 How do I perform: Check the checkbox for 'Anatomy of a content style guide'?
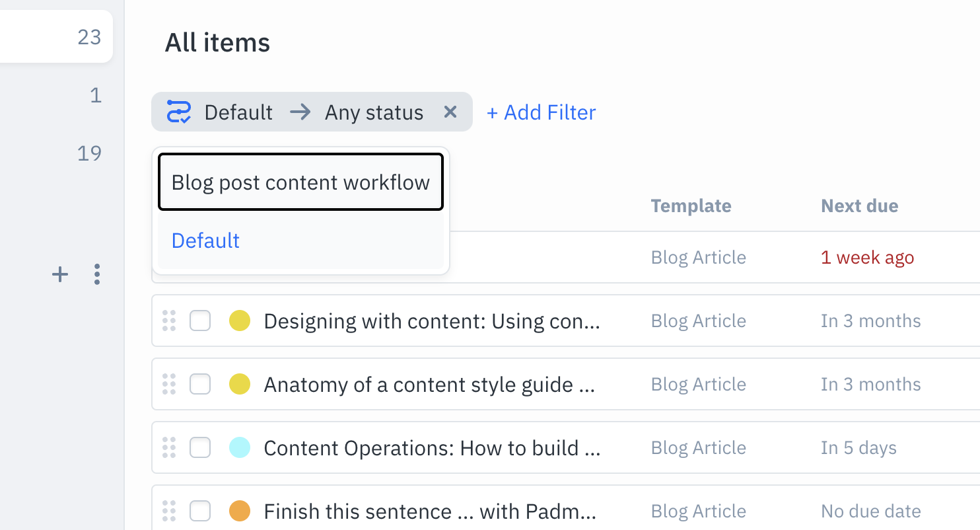200,384
